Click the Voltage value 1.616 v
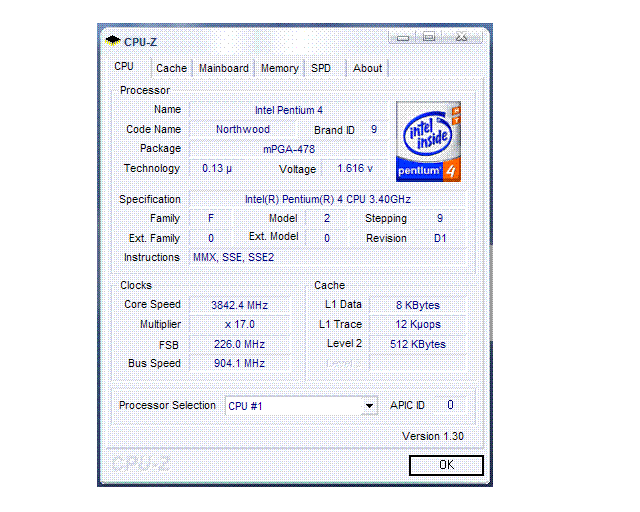This screenshot has width=640, height=512. point(355,168)
